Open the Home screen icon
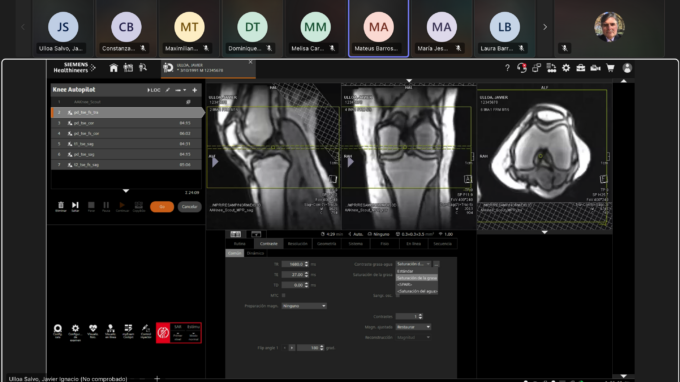Screen dimensions: 680x382 [x=114, y=68]
